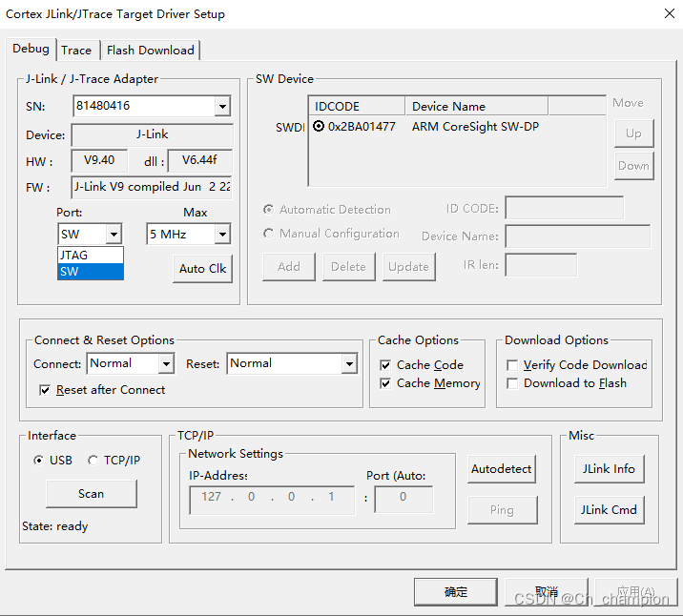This screenshot has height=616, width=683.
Task: Expand the SN serial number dropdown
Action: click(222, 106)
